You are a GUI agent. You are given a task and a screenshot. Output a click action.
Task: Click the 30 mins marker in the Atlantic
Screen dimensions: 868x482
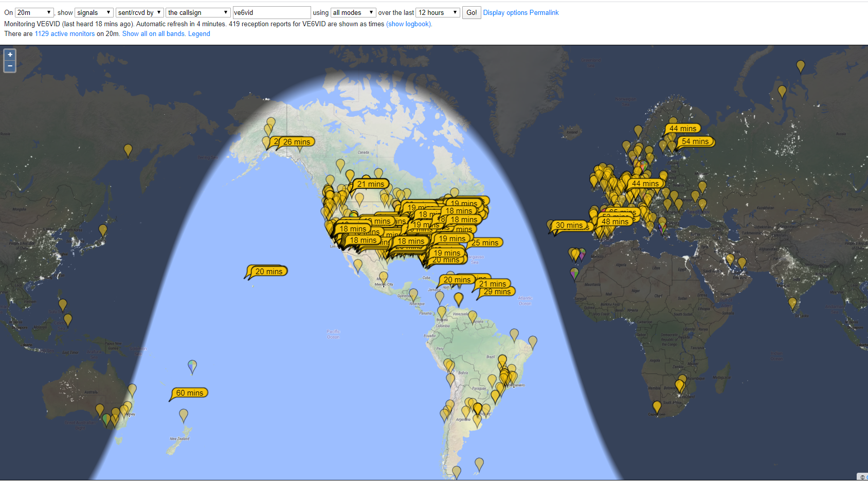[569, 225]
